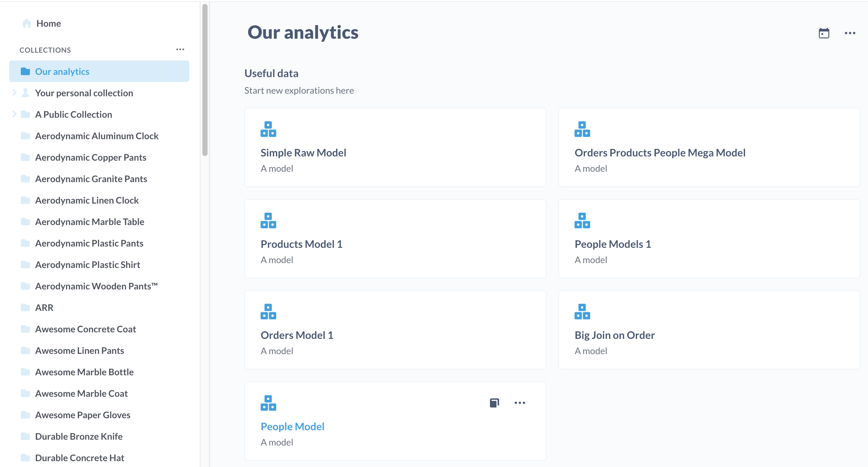This screenshot has height=467, width=868.
Task: Open the Collections section options ellipsis
Action: (x=180, y=49)
